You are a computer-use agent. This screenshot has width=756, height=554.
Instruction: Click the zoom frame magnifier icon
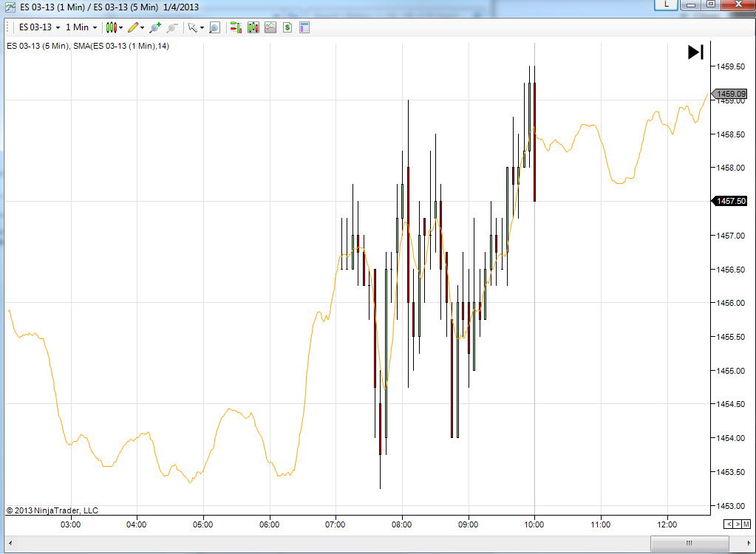pyautogui.click(x=214, y=27)
